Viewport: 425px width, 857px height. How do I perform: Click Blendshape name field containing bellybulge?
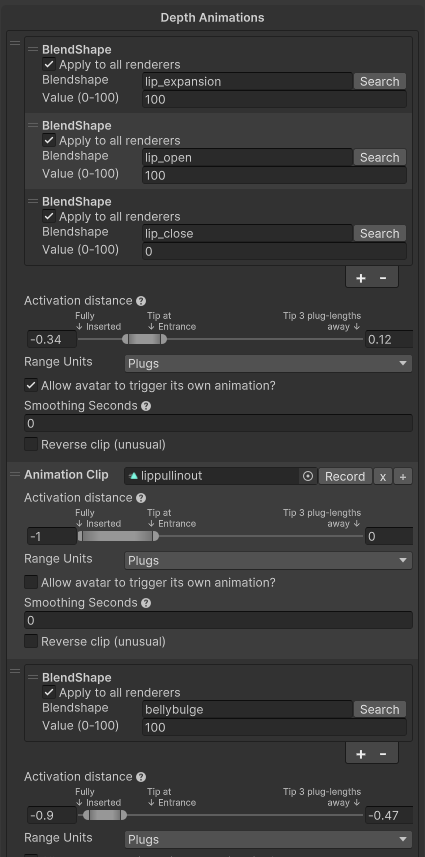pyautogui.click(x=247, y=709)
